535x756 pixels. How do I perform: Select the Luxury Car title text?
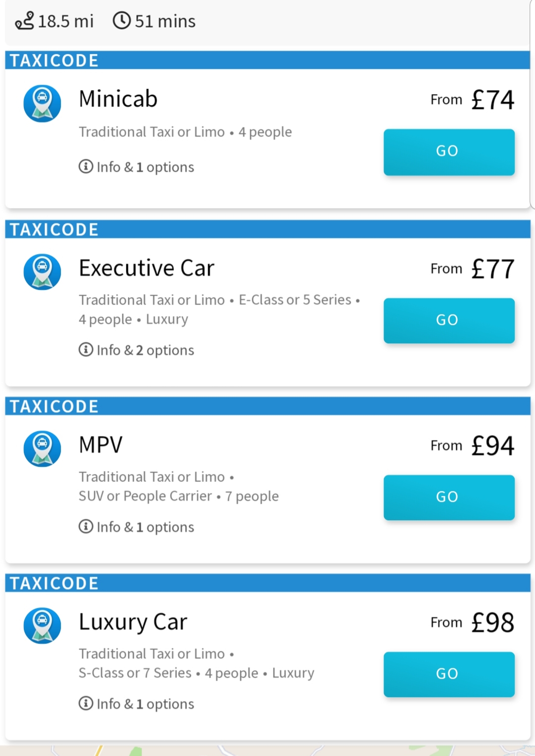pyautogui.click(x=133, y=622)
